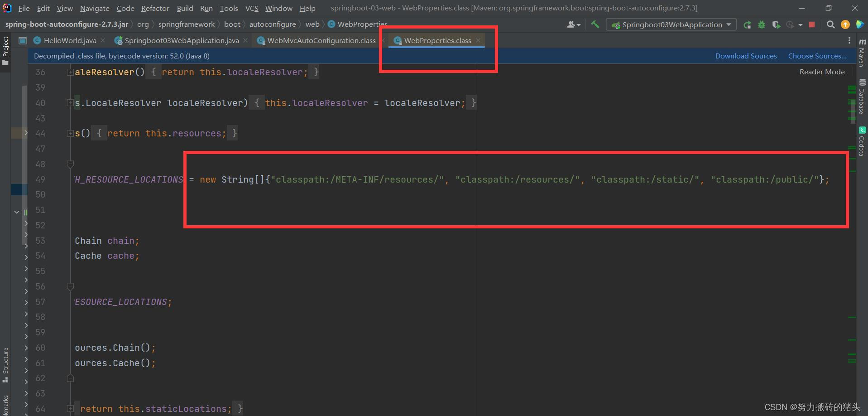Expand the folded code on line 36
868x416 pixels.
click(70, 72)
